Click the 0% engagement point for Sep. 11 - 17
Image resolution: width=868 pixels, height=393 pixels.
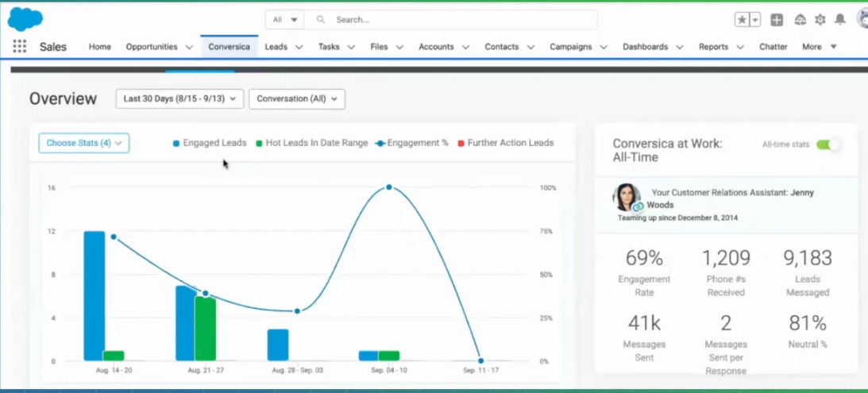pyautogui.click(x=480, y=361)
